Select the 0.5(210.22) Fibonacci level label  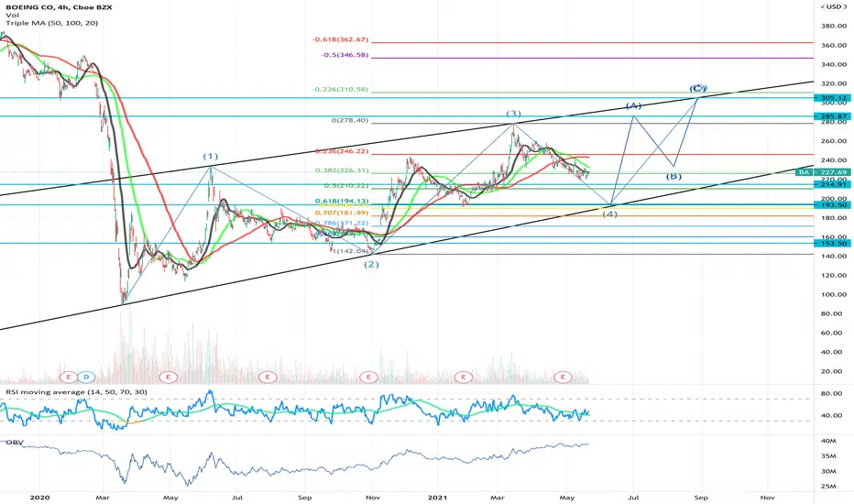(x=345, y=186)
